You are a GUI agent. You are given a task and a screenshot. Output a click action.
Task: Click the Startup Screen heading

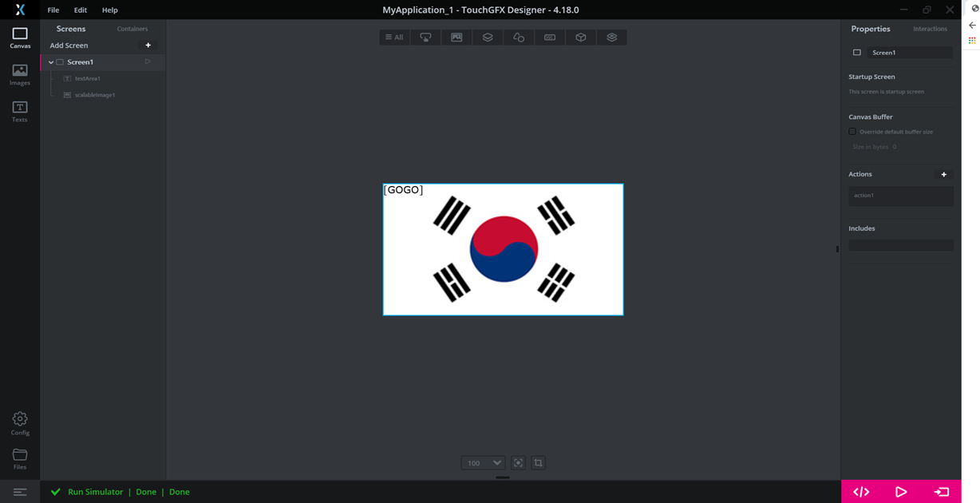pos(871,77)
